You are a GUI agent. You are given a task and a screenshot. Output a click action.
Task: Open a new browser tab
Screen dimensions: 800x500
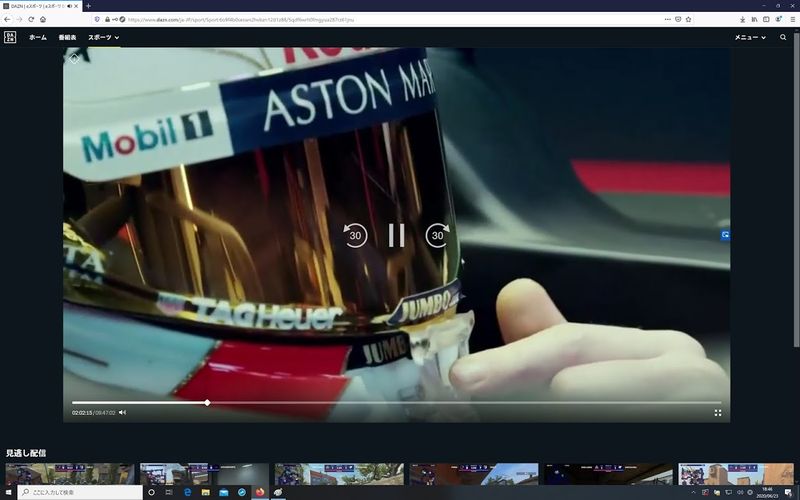(x=88, y=6)
